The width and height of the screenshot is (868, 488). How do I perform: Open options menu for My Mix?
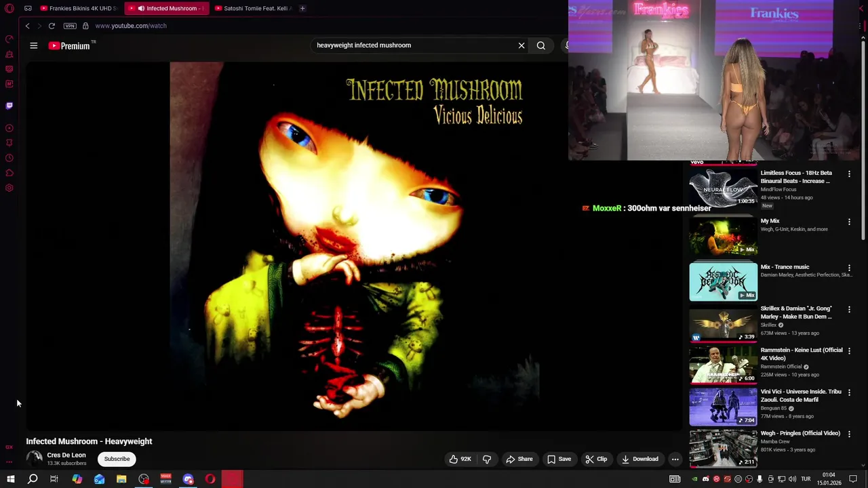point(849,222)
